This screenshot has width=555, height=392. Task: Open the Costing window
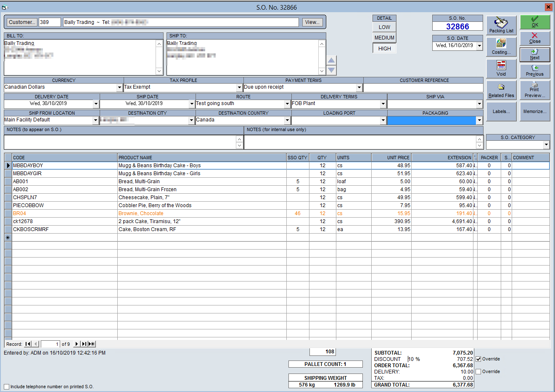501,47
